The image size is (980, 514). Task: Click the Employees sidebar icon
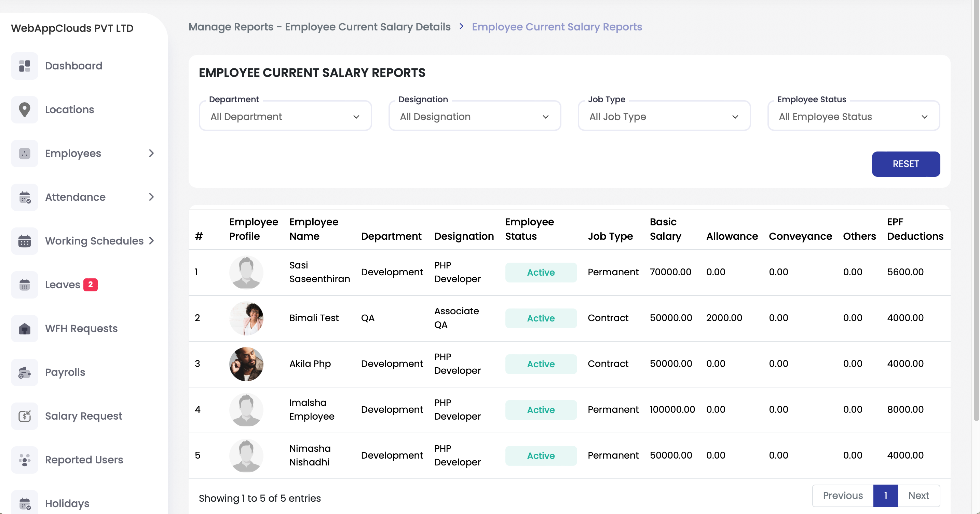[24, 153]
